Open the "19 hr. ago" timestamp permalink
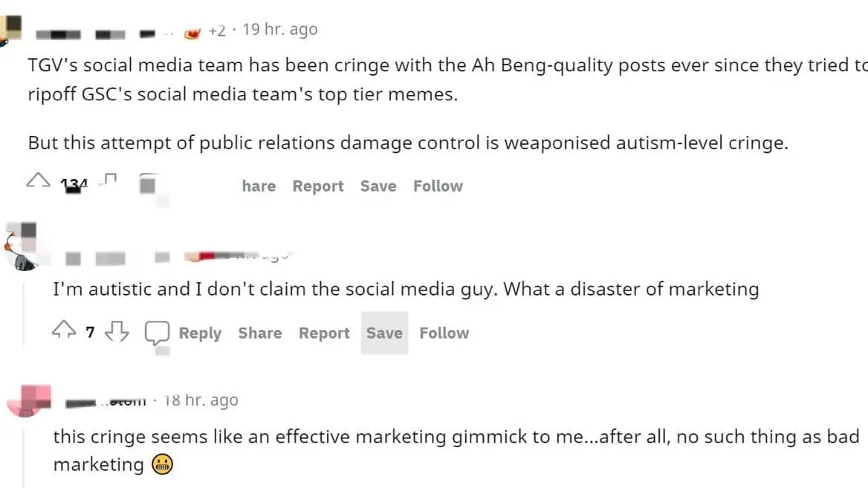868x488 pixels. point(280,30)
